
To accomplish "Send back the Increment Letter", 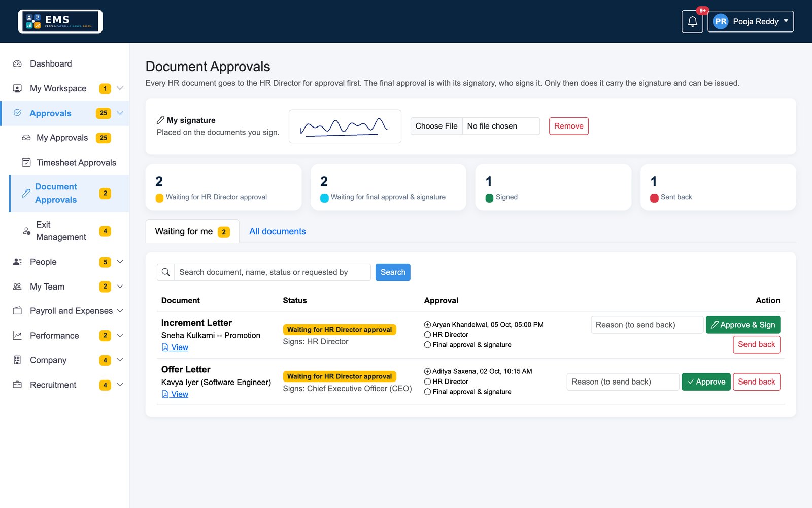I will pyautogui.click(x=757, y=344).
